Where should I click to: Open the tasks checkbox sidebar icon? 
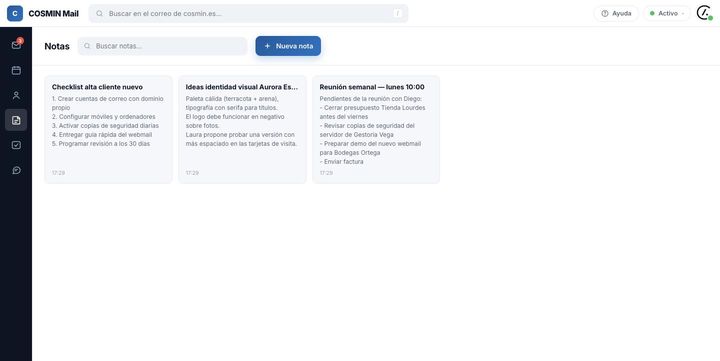16,145
